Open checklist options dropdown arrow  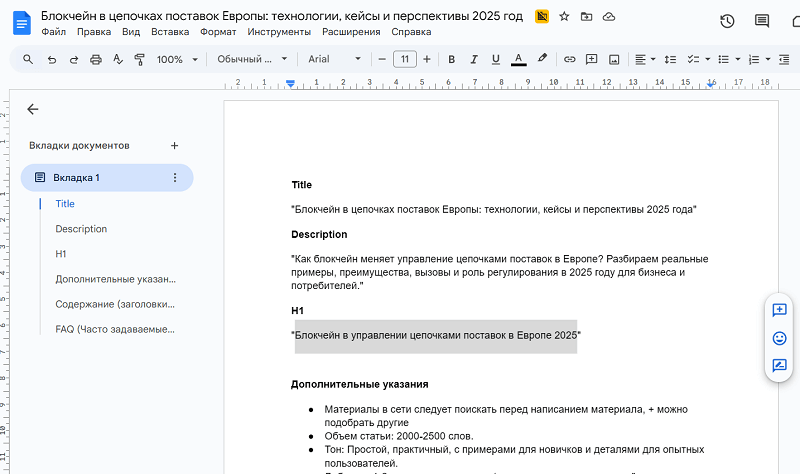(708, 59)
